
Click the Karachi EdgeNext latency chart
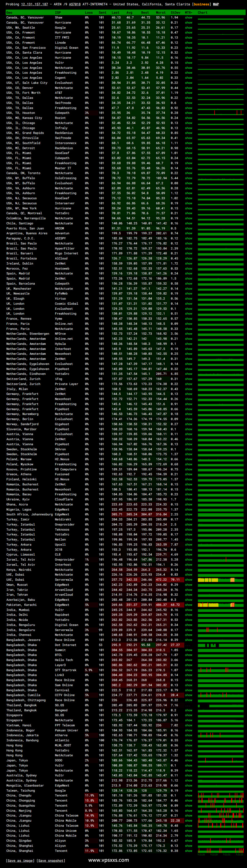click(221, 605)
